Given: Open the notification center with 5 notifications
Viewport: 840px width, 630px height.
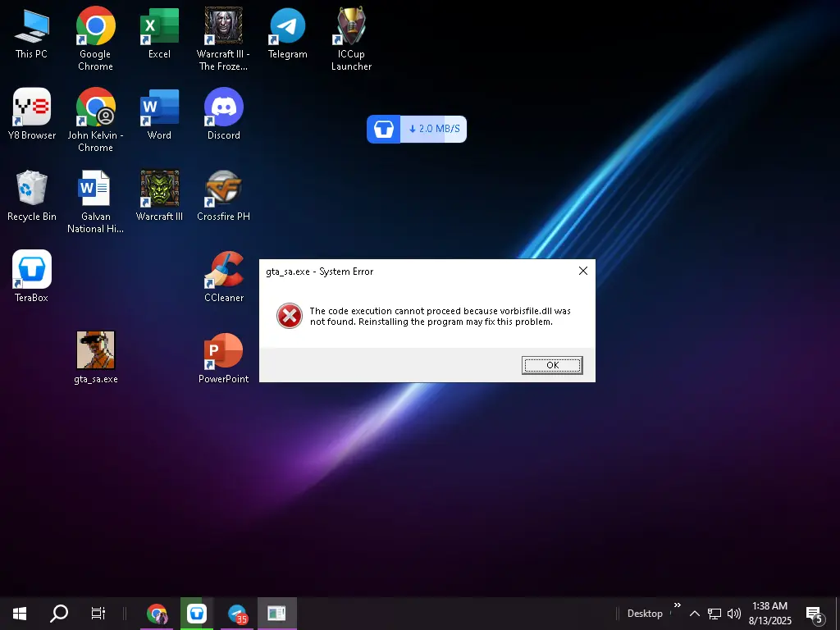Looking at the screenshot, I should tap(815, 614).
